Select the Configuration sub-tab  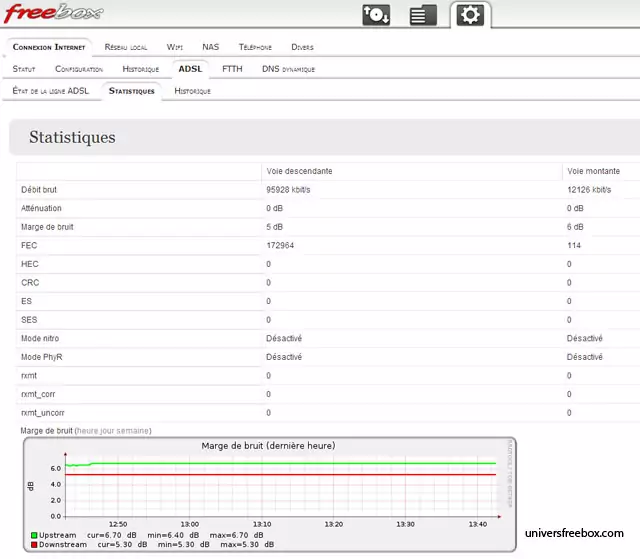coord(79,69)
